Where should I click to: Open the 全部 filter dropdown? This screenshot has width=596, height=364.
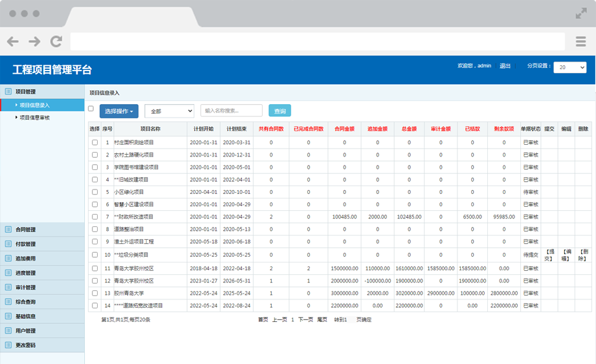[169, 111]
